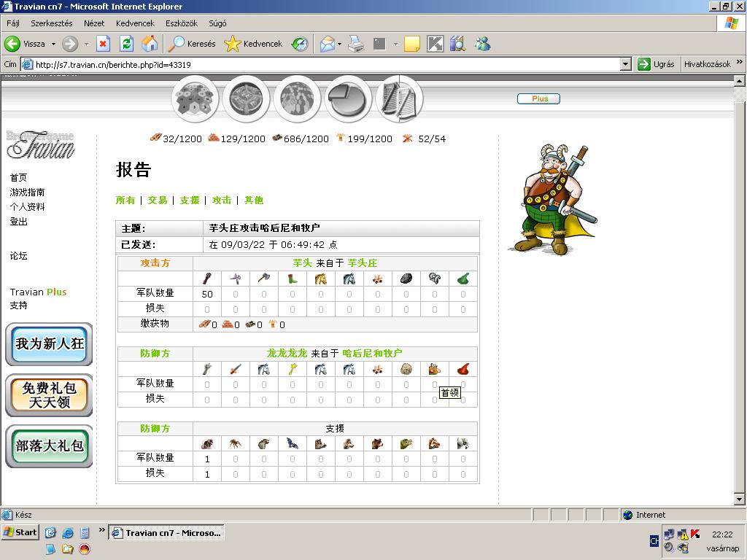747x560 pixels.
Task: Open the Travian world map icon
Action: coord(297,99)
